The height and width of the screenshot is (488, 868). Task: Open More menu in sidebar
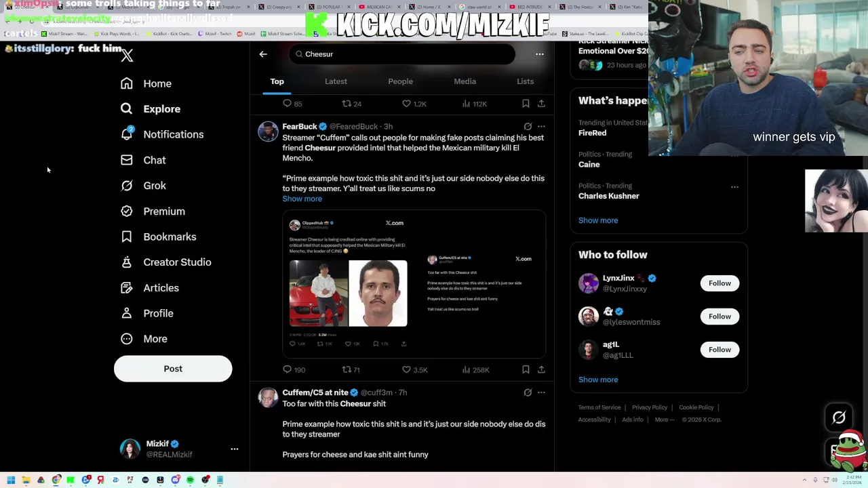coord(144,339)
